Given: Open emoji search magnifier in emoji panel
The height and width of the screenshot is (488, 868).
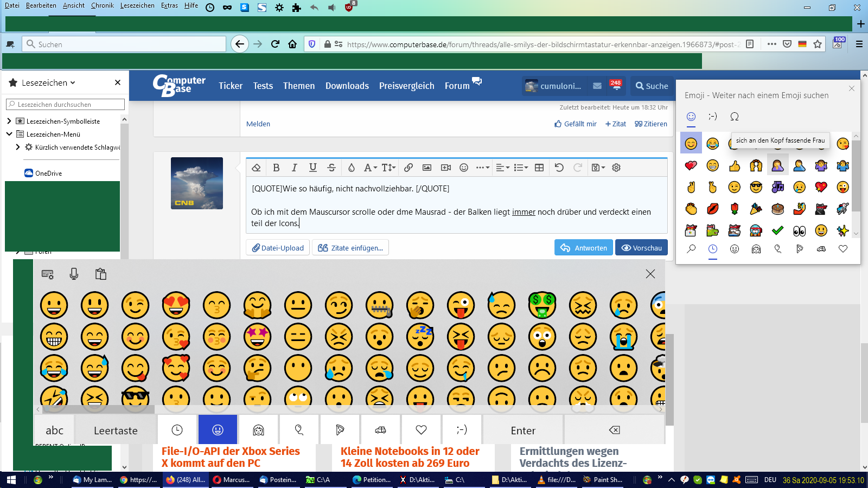Looking at the screenshot, I should pos(691,249).
